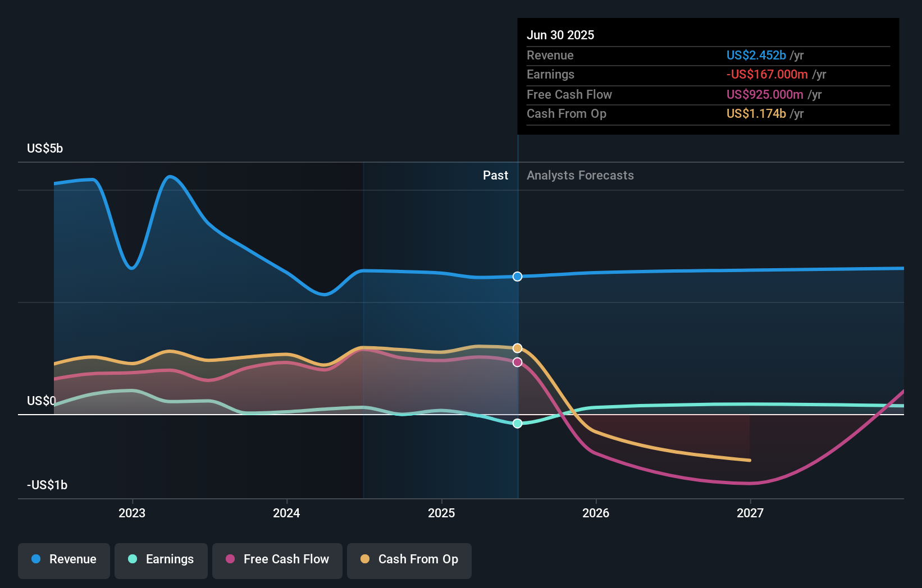Click the US$925.000m free cash flow value
Image resolution: width=922 pixels, height=588 pixels.
click(765, 94)
